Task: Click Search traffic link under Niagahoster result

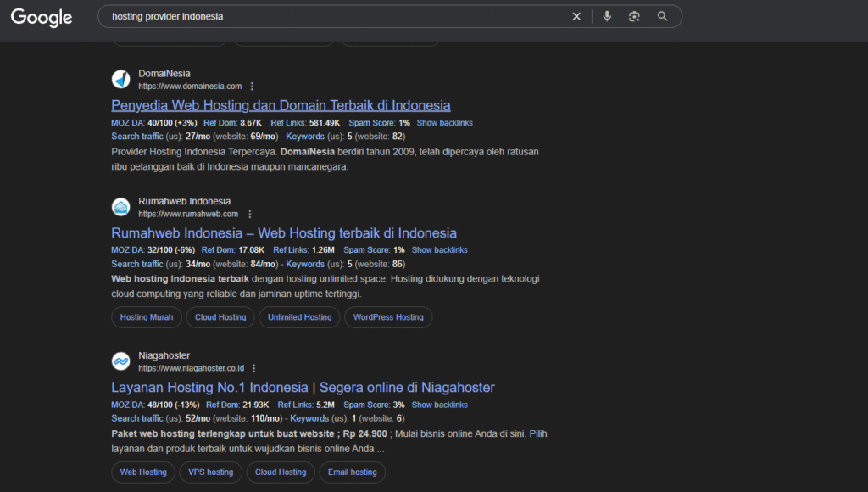Action: [x=137, y=418]
